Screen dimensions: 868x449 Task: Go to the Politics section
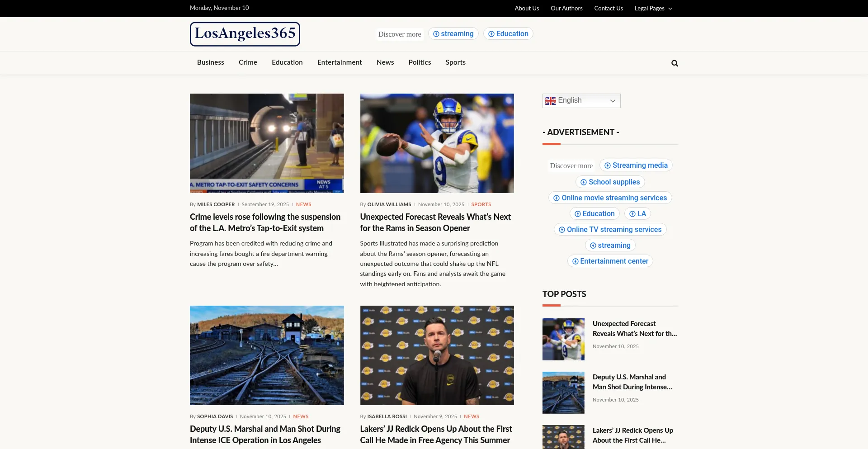pyautogui.click(x=420, y=62)
